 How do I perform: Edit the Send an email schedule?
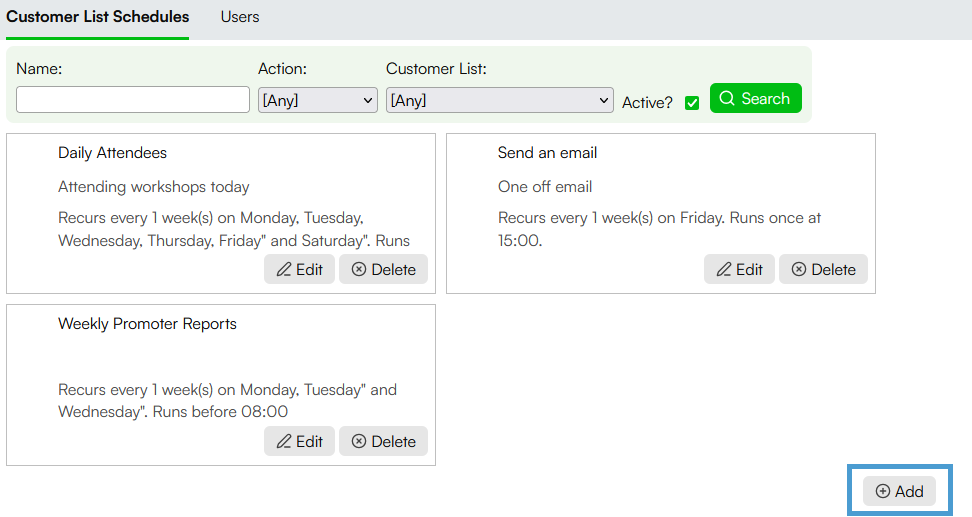pos(739,269)
